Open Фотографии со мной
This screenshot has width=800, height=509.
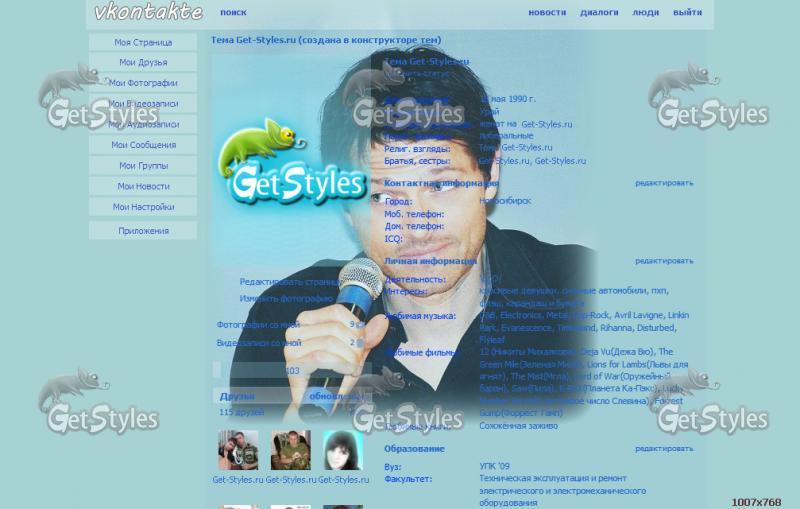pyautogui.click(x=258, y=324)
